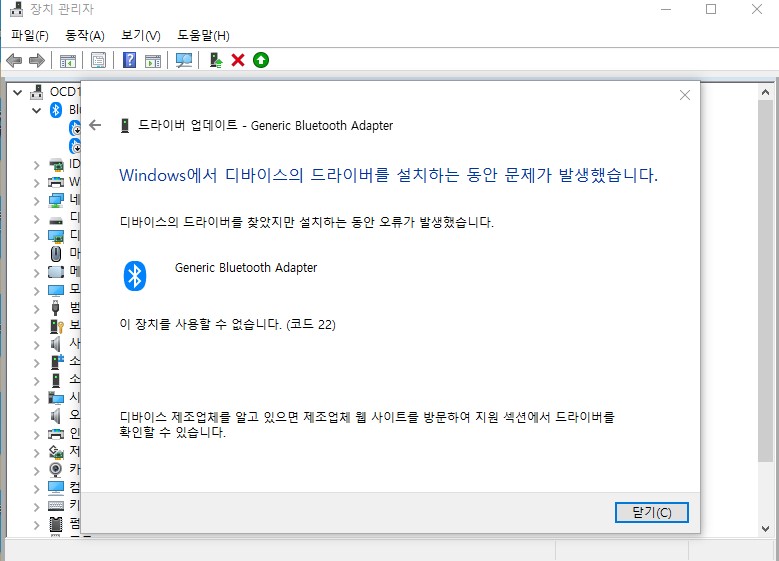The height and width of the screenshot is (561, 779).
Task: Expand the first 소 software components category
Action: pyautogui.click(x=36, y=362)
